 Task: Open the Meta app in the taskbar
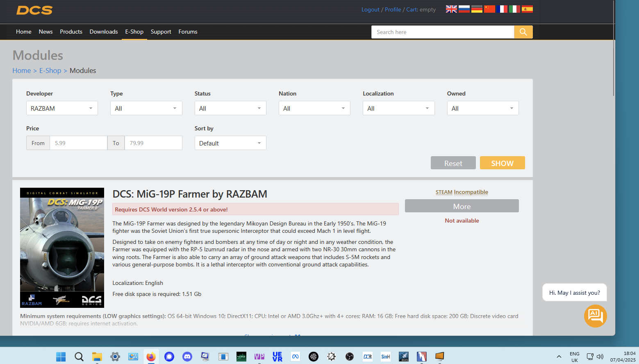click(x=296, y=357)
